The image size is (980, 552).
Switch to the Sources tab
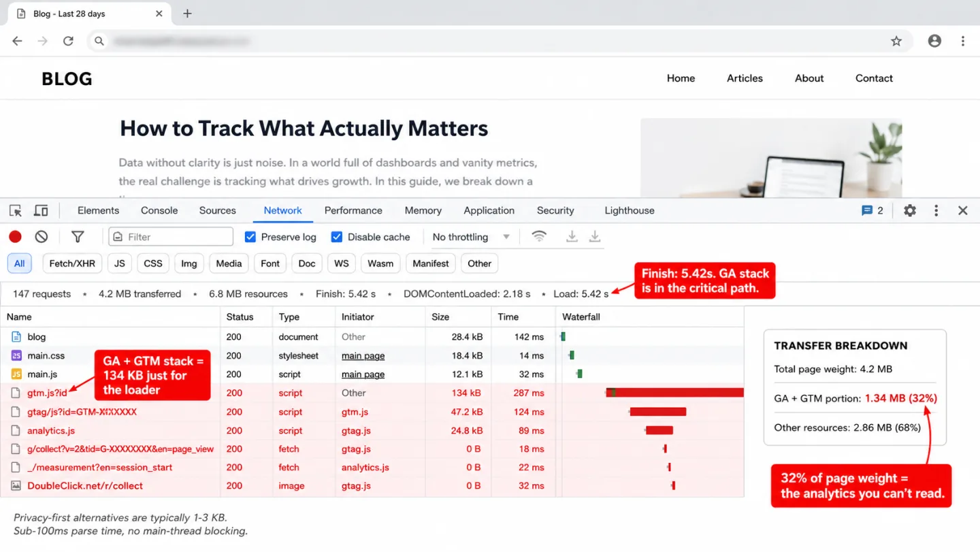click(218, 211)
